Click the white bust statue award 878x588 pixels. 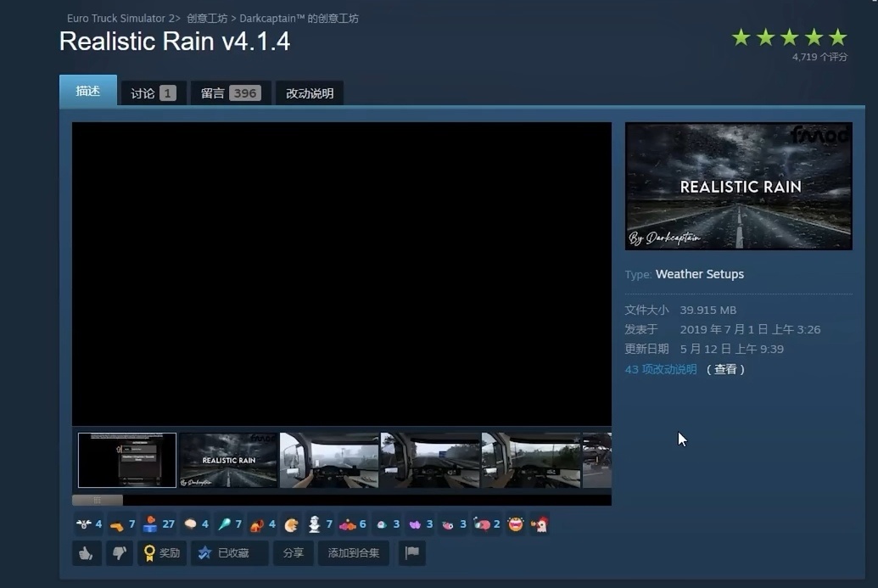pos(320,524)
